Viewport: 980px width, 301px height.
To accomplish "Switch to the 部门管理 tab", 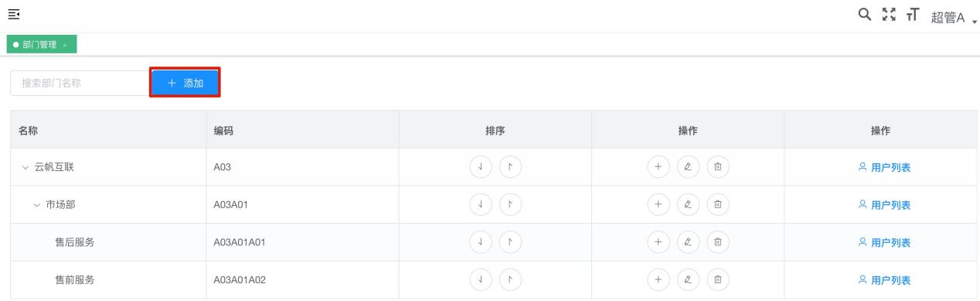I will (39, 45).
